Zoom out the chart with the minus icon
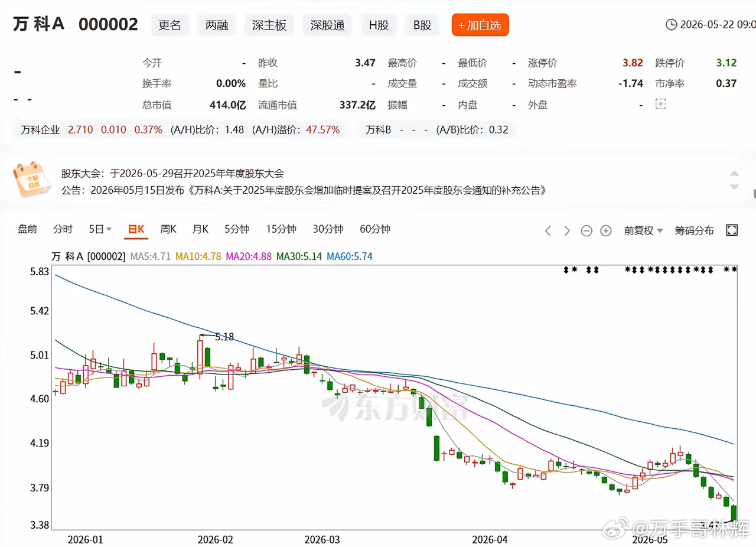The image size is (756, 547). pyautogui.click(x=586, y=230)
